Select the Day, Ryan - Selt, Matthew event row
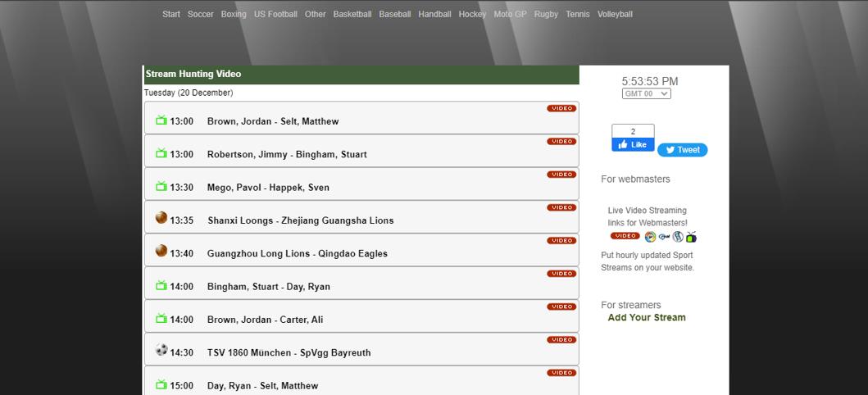Screen dimensions: 868x395 click(x=262, y=386)
